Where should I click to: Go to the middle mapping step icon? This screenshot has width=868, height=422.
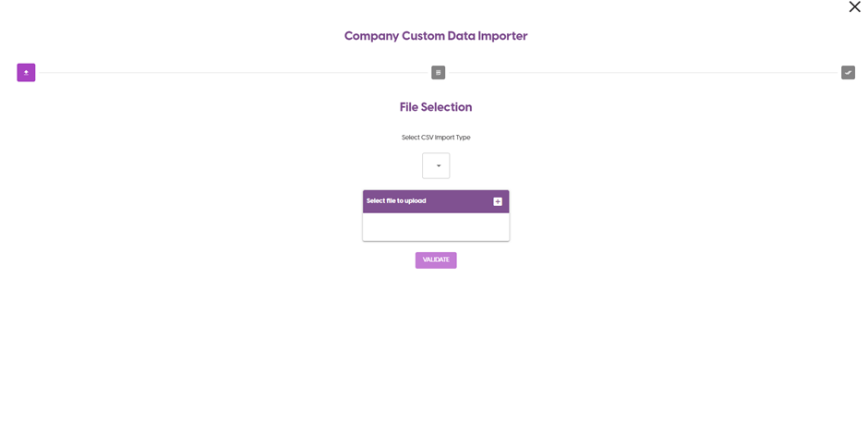[x=438, y=73]
